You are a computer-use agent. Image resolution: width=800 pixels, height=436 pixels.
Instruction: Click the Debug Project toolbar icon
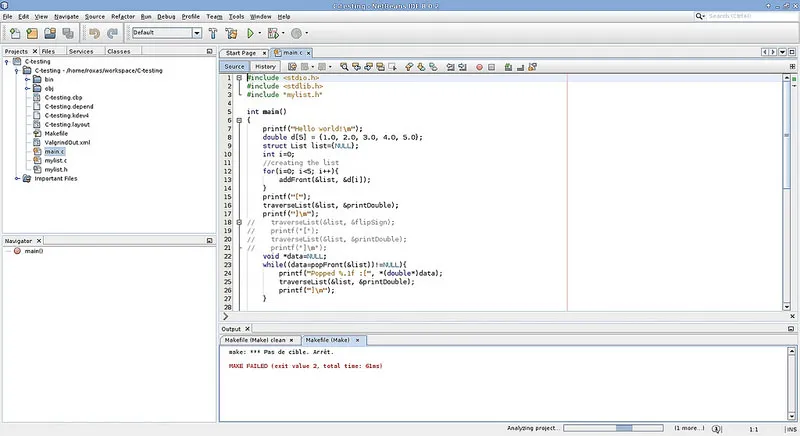coord(275,33)
